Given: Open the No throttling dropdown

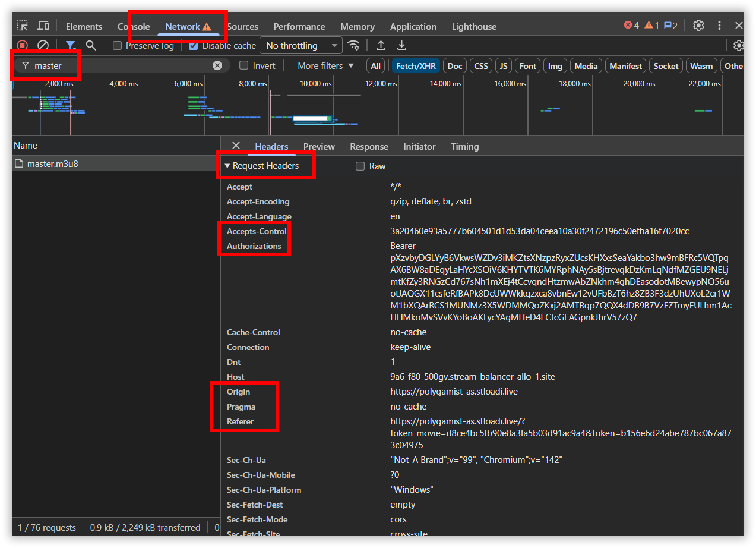Looking at the screenshot, I should click(301, 45).
